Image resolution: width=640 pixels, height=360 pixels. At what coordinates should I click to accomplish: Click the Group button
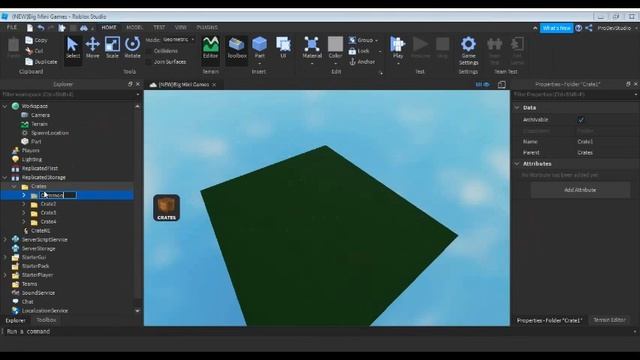click(x=362, y=40)
